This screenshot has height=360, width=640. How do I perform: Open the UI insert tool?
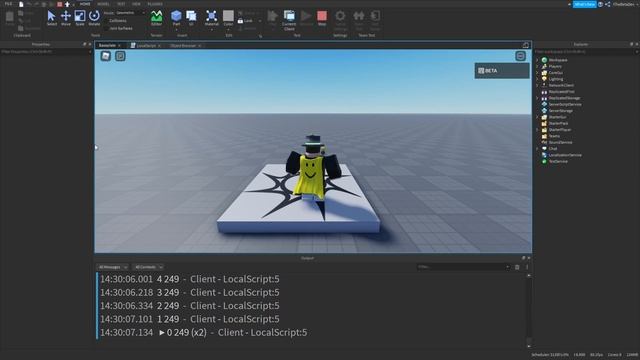[x=191, y=18]
